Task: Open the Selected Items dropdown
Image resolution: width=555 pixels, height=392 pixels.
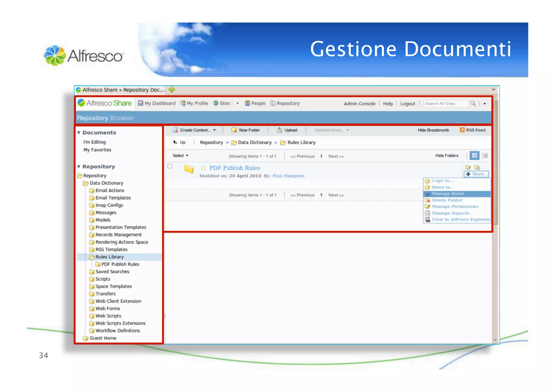Action: point(332,130)
